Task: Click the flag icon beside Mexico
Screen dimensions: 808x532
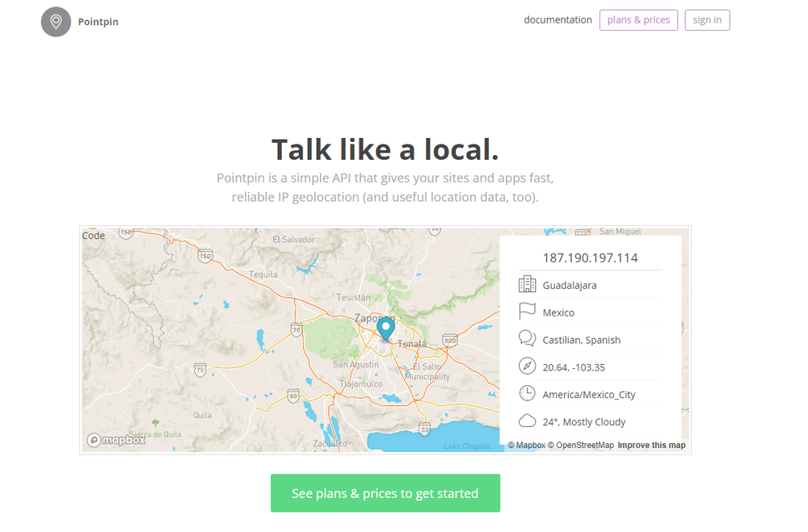Action: pos(527,311)
